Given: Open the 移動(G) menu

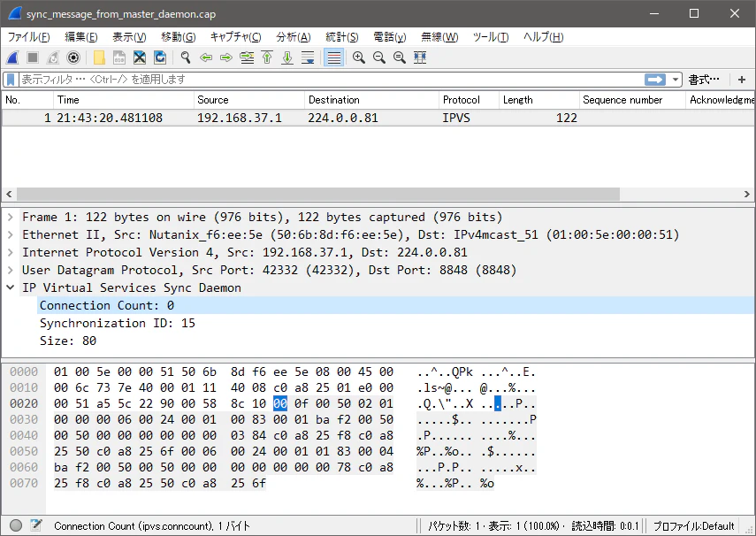Looking at the screenshot, I should click(179, 37).
